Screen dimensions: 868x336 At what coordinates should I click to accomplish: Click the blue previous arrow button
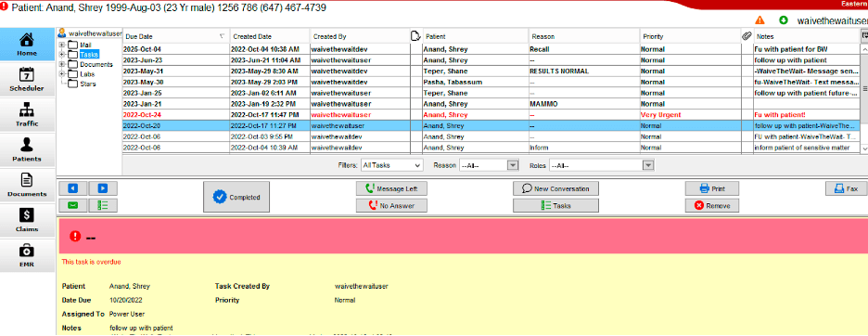pyautogui.click(x=73, y=188)
